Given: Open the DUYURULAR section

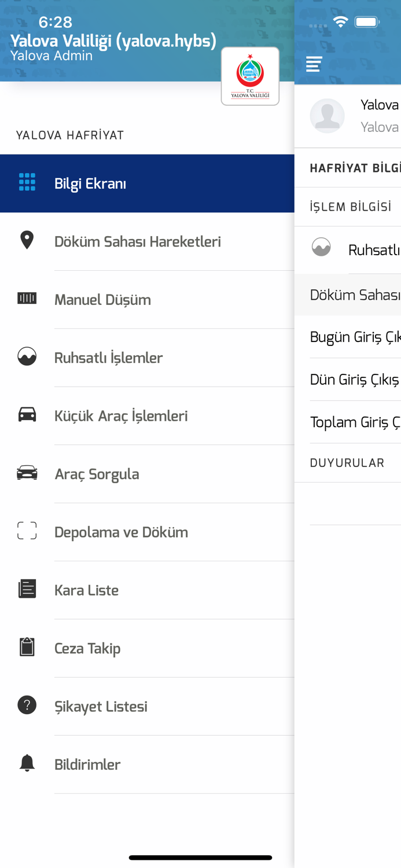Looking at the screenshot, I should coord(347,462).
